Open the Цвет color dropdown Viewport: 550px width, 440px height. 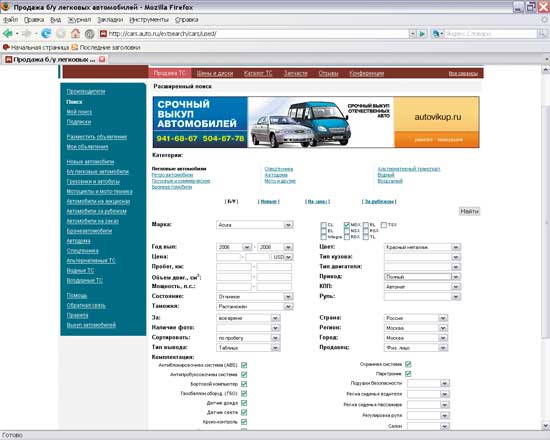455,247
